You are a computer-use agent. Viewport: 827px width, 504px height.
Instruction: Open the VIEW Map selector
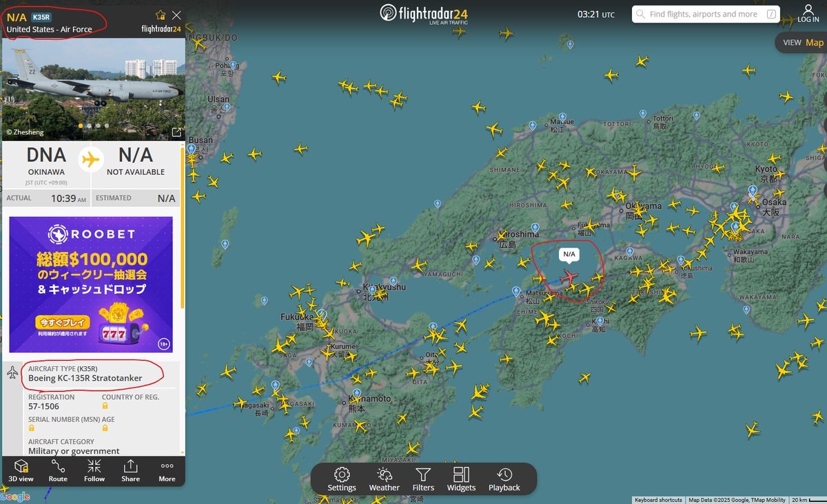tap(803, 43)
